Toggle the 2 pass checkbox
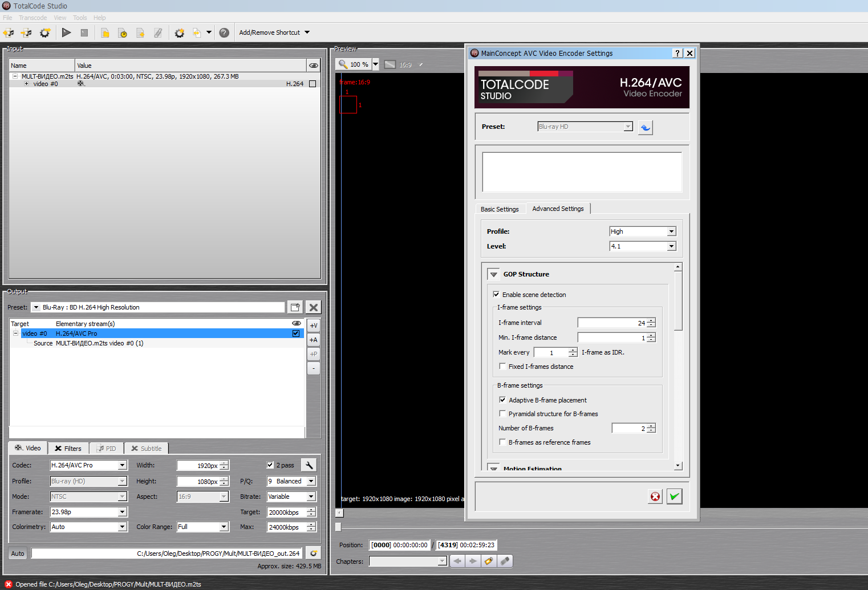868x590 pixels. click(x=270, y=465)
